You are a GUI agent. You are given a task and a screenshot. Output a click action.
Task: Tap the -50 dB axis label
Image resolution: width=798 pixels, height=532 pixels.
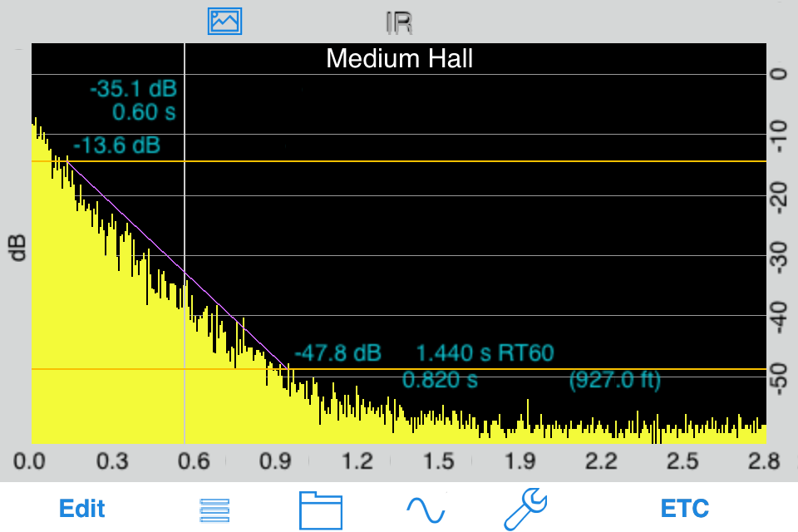(779, 379)
